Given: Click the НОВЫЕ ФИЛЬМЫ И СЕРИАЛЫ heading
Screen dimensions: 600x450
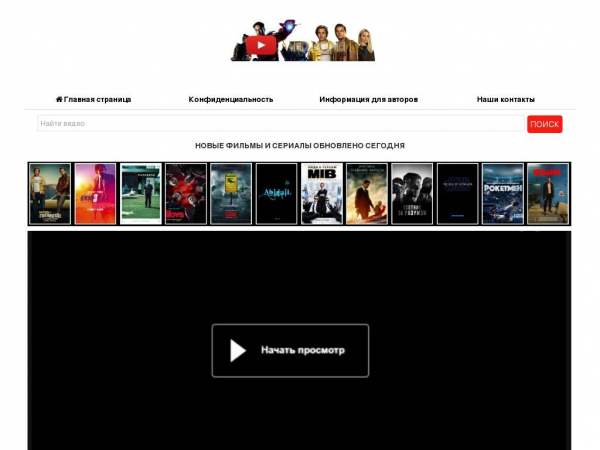Looking at the screenshot, I should click(x=300, y=145).
